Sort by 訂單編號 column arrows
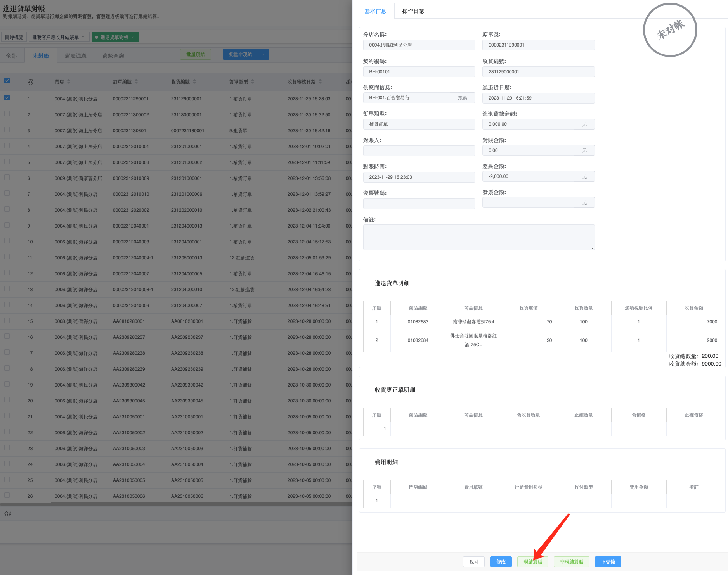Screen dimensions: 728x575 tap(136, 82)
